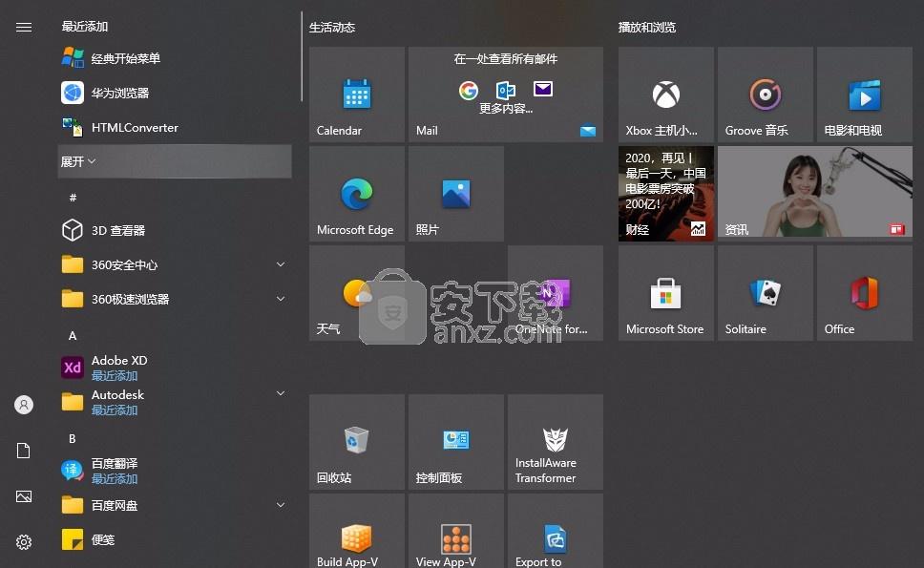Image resolution: width=924 pixels, height=568 pixels.
Task: Open 便笺 sticky notes app
Action: [x=175, y=539]
